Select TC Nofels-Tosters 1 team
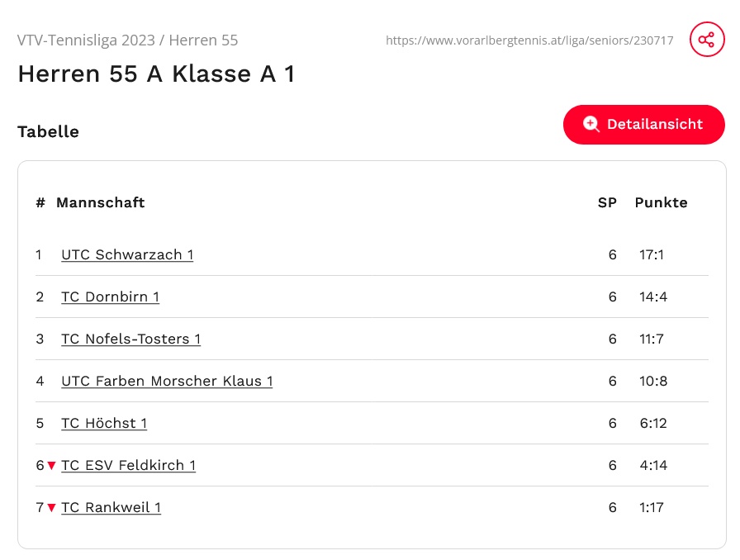The image size is (740, 560). point(130,339)
